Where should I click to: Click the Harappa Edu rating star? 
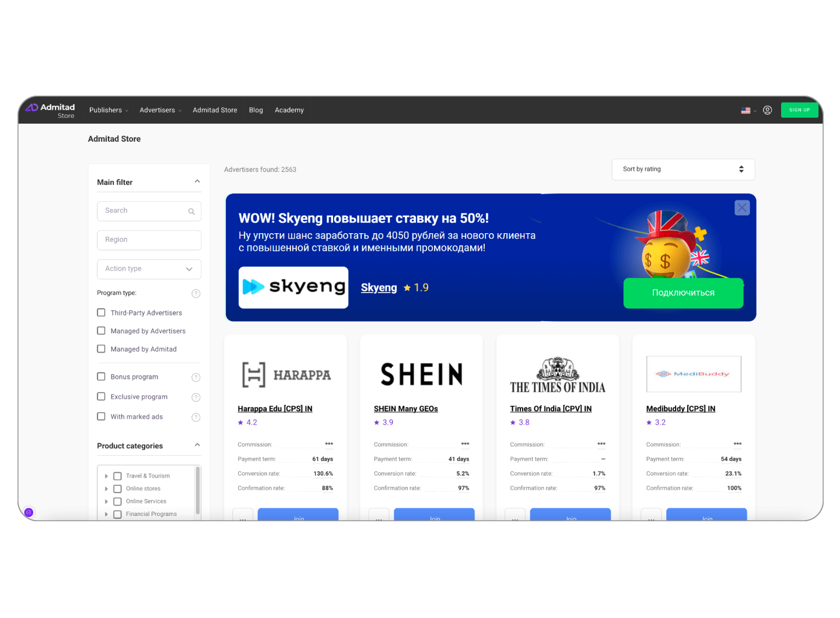coord(240,423)
